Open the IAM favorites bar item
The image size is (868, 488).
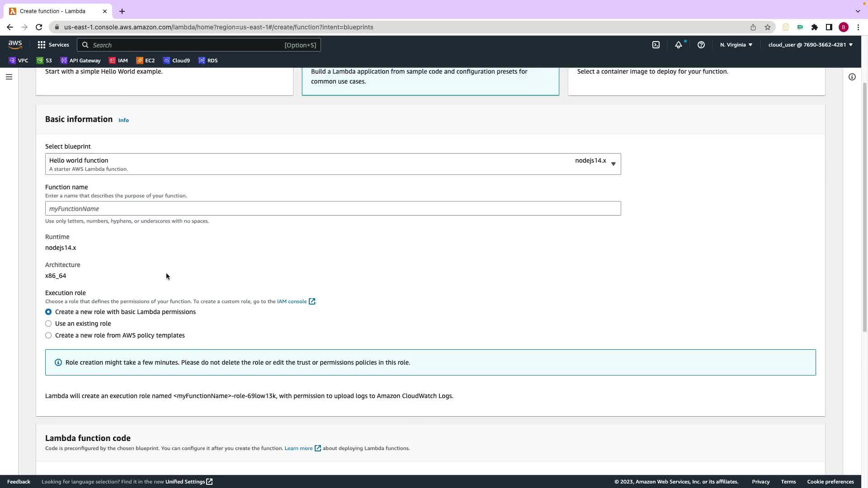pos(118,61)
